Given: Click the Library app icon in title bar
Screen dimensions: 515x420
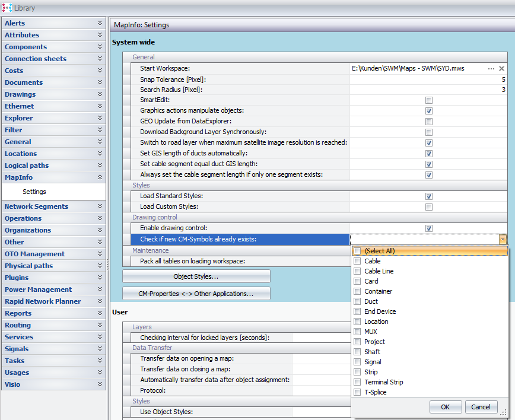Looking at the screenshot, I should tap(7, 8).
